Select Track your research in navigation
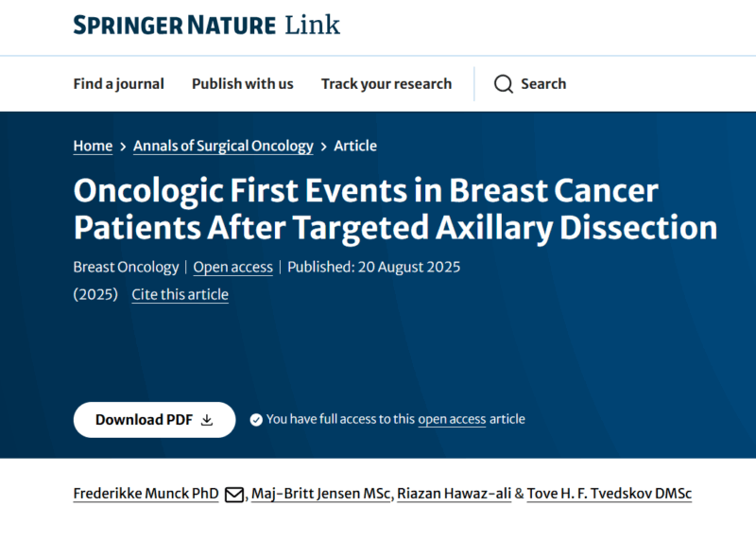 pyautogui.click(x=387, y=84)
